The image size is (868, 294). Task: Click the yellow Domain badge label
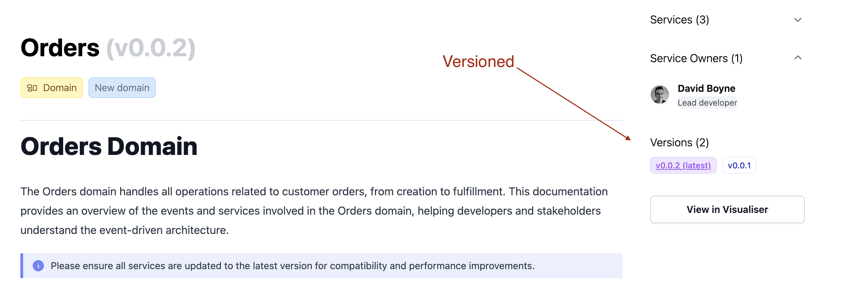60,88
